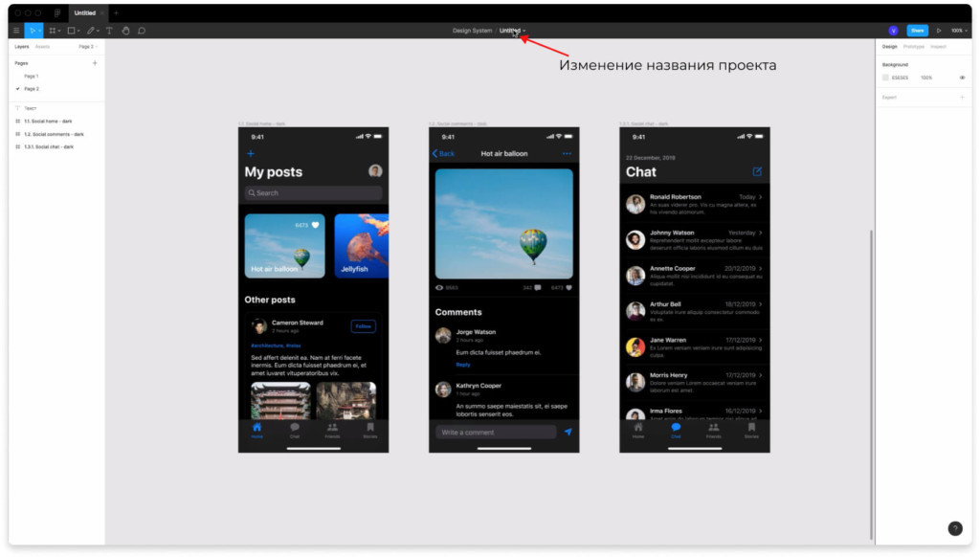980x557 pixels.
Task: Expand the Page 2 page selector
Action: (87, 46)
